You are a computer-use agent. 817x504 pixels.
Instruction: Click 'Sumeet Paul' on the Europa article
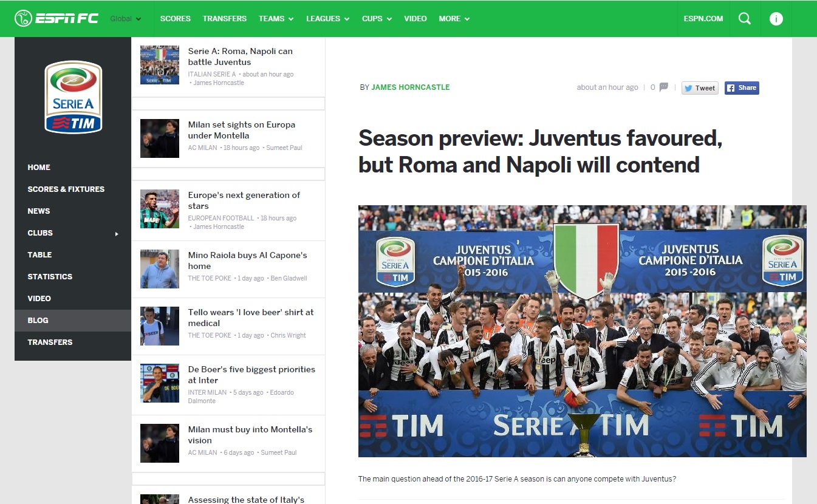click(284, 148)
